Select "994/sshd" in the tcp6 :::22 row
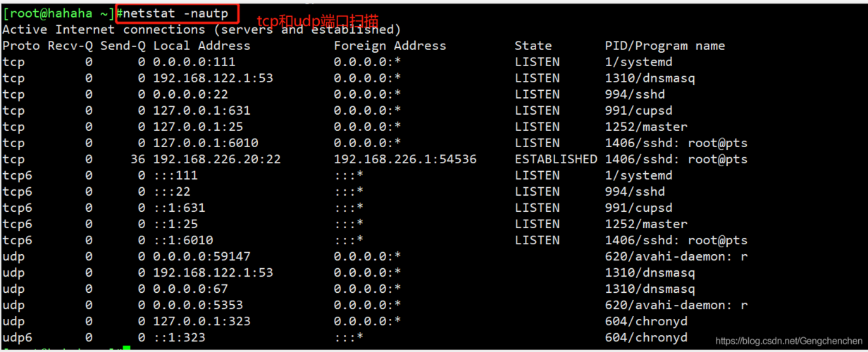Image resolution: width=868 pixels, height=352 pixels. click(x=635, y=191)
